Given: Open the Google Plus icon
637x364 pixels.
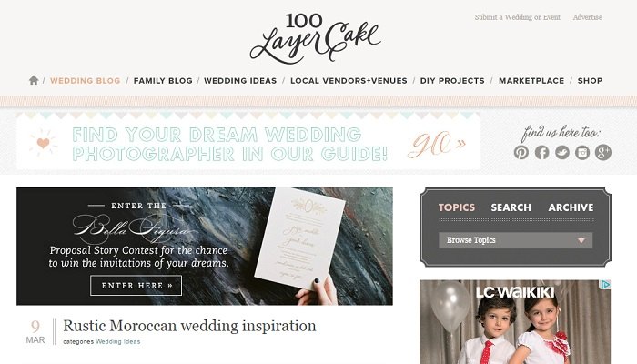Looking at the screenshot, I should point(602,152).
